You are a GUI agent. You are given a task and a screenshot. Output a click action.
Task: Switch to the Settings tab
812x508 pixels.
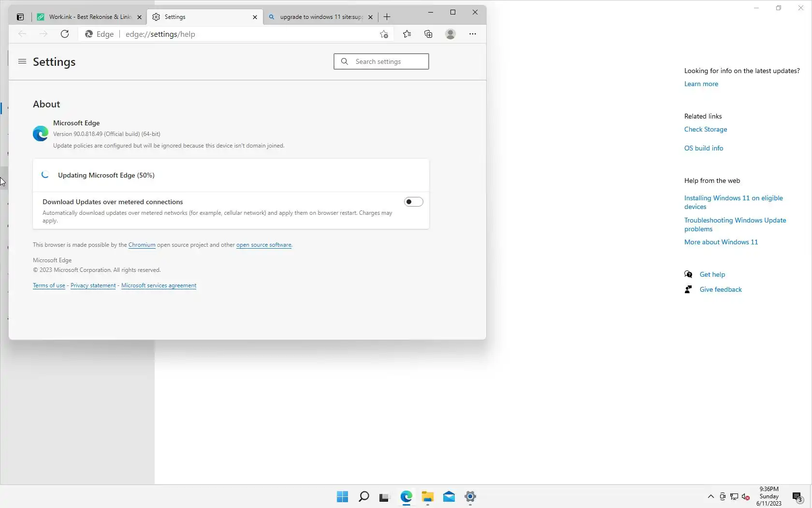205,17
